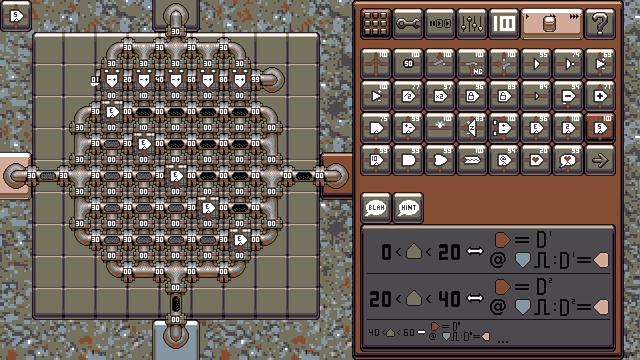The width and height of the screenshot is (640, 360).
Task: Open the step playback controls icon
Action: point(440,24)
